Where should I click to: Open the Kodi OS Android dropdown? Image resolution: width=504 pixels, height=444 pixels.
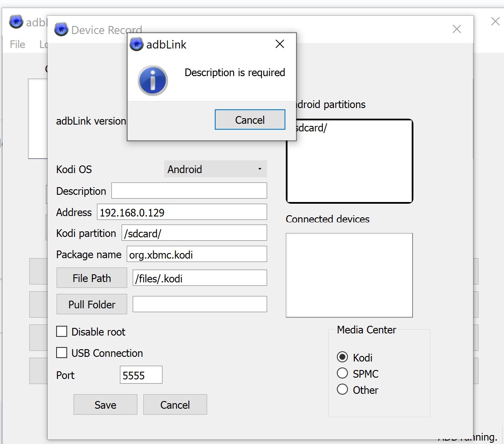(215, 169)
